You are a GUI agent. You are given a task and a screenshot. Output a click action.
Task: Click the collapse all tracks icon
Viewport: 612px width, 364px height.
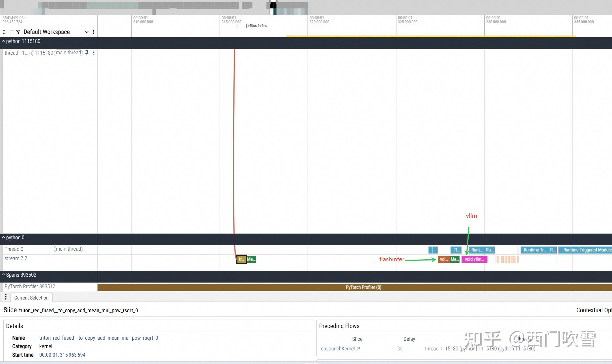point(4,32)
